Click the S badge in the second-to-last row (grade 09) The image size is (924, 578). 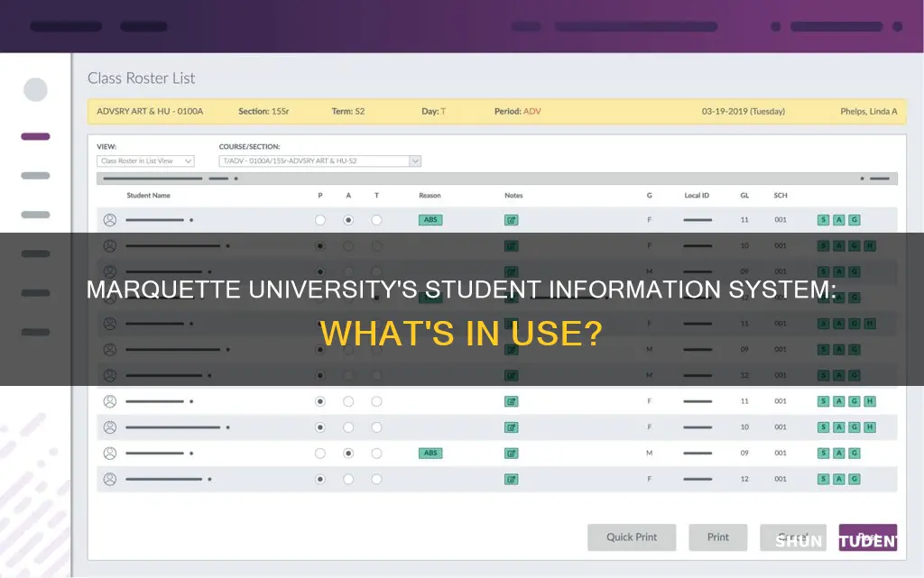[823, 454]
